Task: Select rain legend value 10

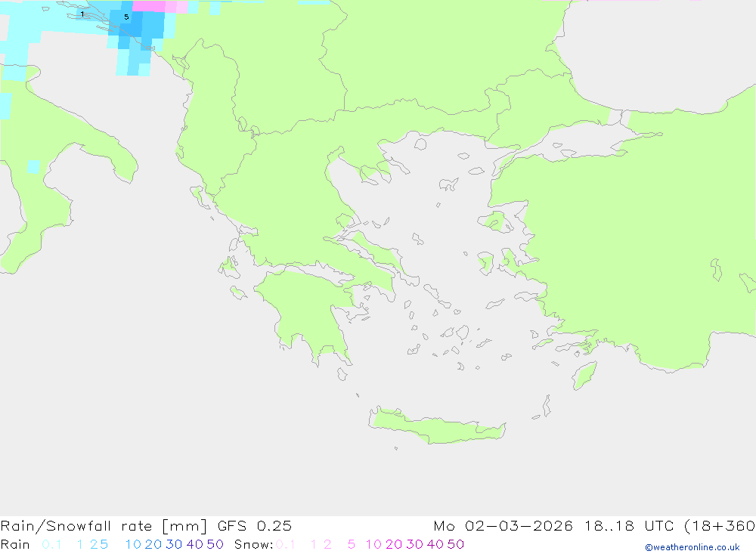Action: coord(133,544)
